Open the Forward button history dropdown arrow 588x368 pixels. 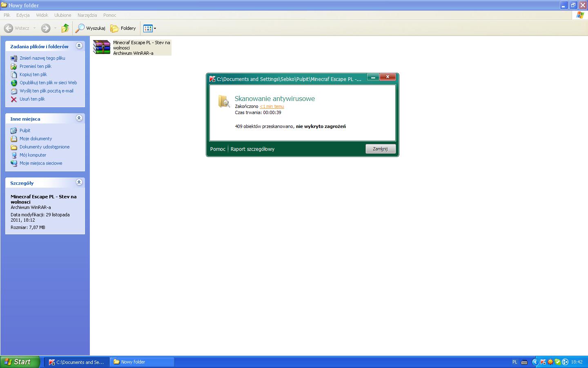(55, 28)
